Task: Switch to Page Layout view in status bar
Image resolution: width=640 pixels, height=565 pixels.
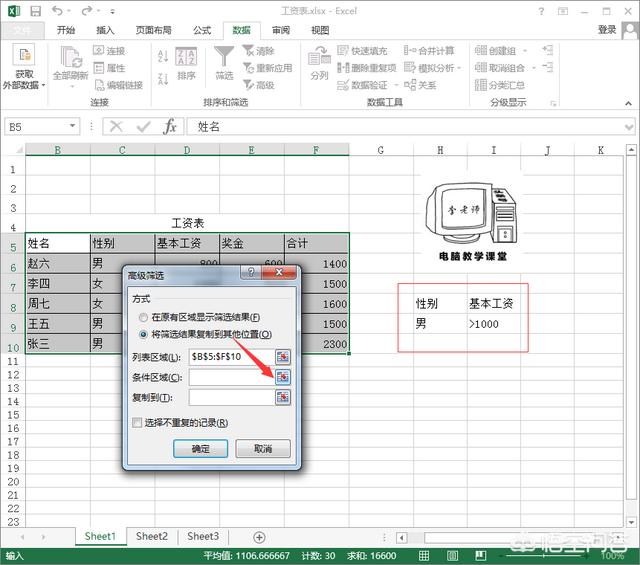Action: [x=452, y=556]
